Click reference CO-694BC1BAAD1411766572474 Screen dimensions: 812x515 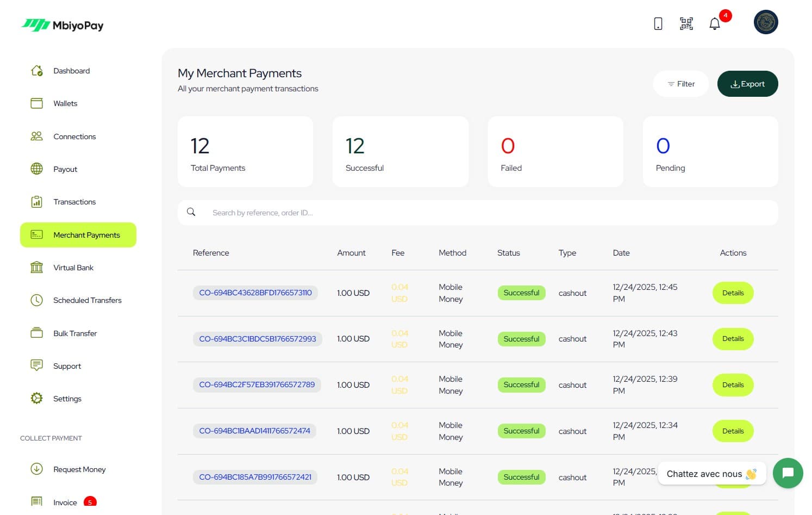point(254,431)
